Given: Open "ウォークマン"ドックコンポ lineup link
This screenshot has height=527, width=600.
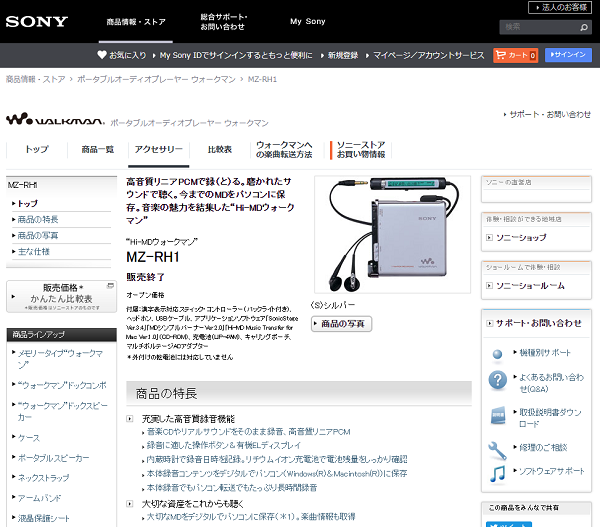Looking at the screenshot, I should click(62, 385).
